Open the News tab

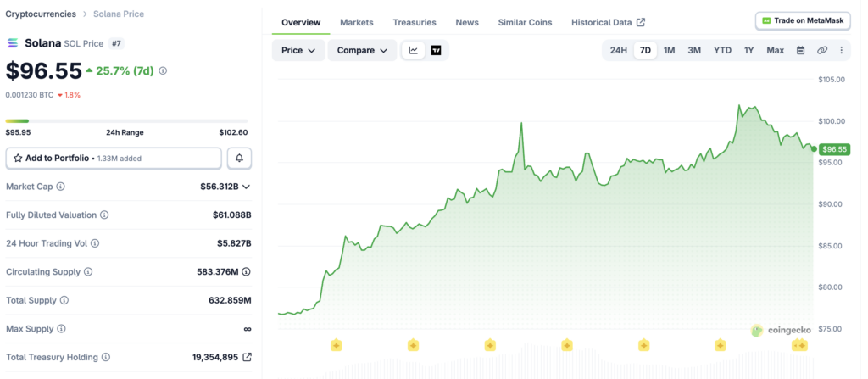pos(467,23)
